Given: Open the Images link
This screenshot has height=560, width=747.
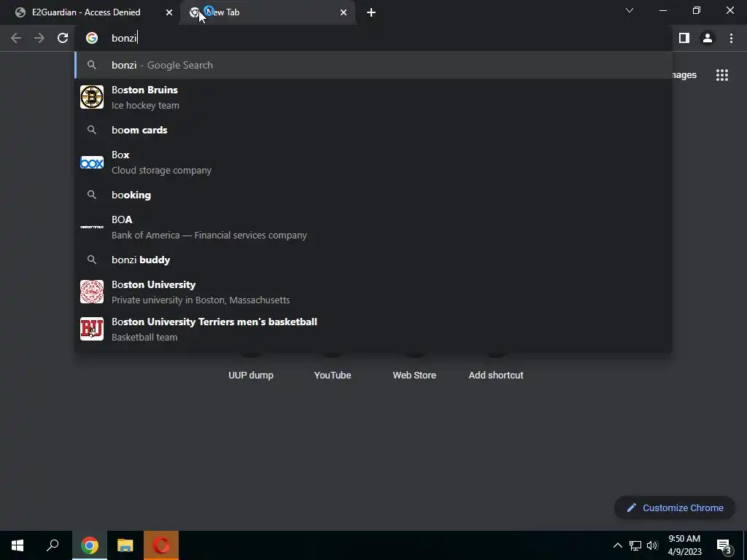Looking at the screenshot, I should click(x=684, y=75).
